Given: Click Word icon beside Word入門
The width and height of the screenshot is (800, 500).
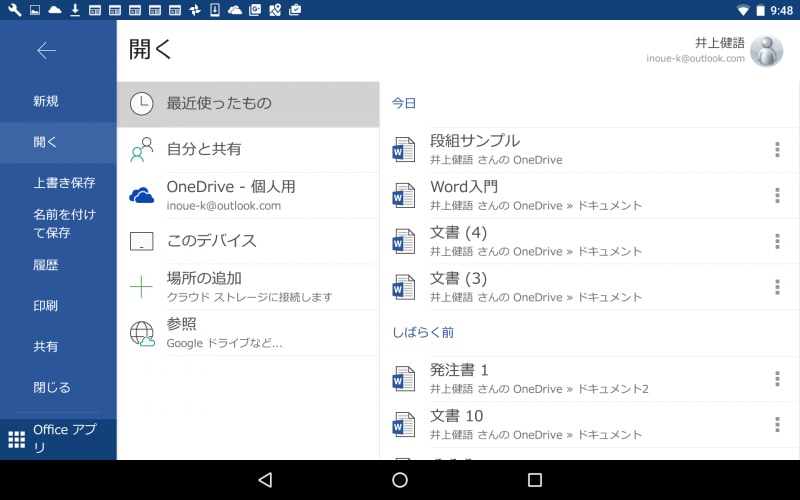Looking at the screenshot, I should click(x=404, y=195).
